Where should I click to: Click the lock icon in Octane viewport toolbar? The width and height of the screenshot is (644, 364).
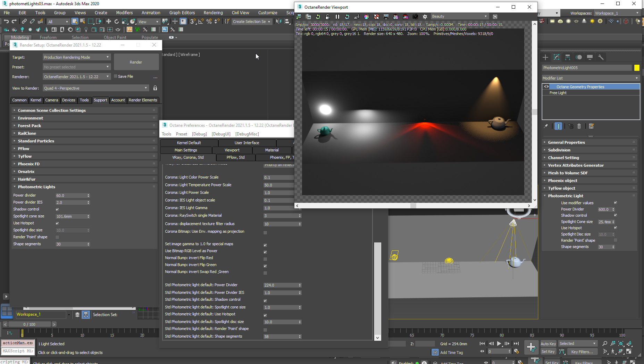click(327, 17)
